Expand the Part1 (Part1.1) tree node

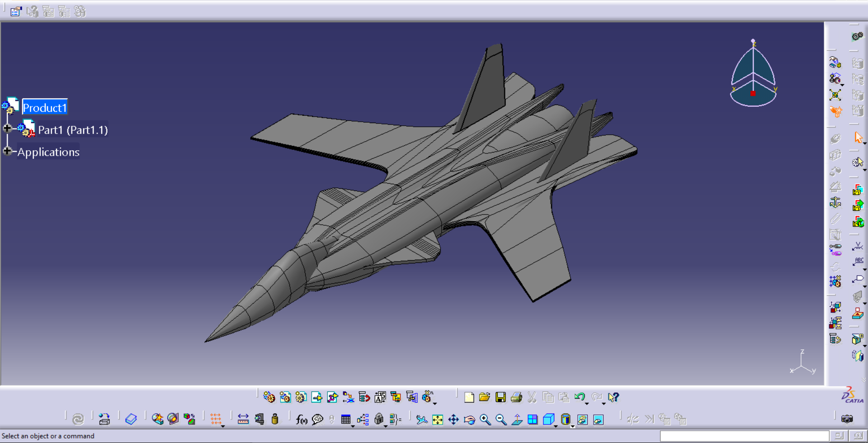[7, 129]
